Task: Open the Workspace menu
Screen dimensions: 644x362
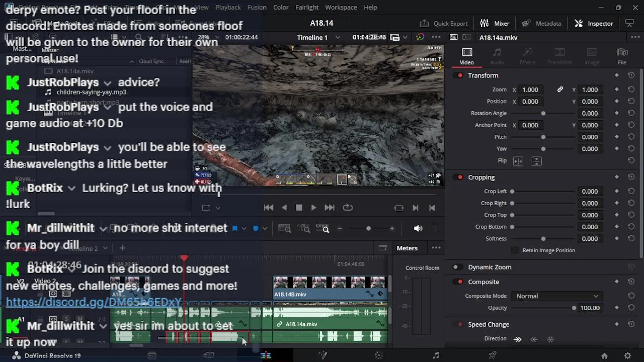Action: 341,7
